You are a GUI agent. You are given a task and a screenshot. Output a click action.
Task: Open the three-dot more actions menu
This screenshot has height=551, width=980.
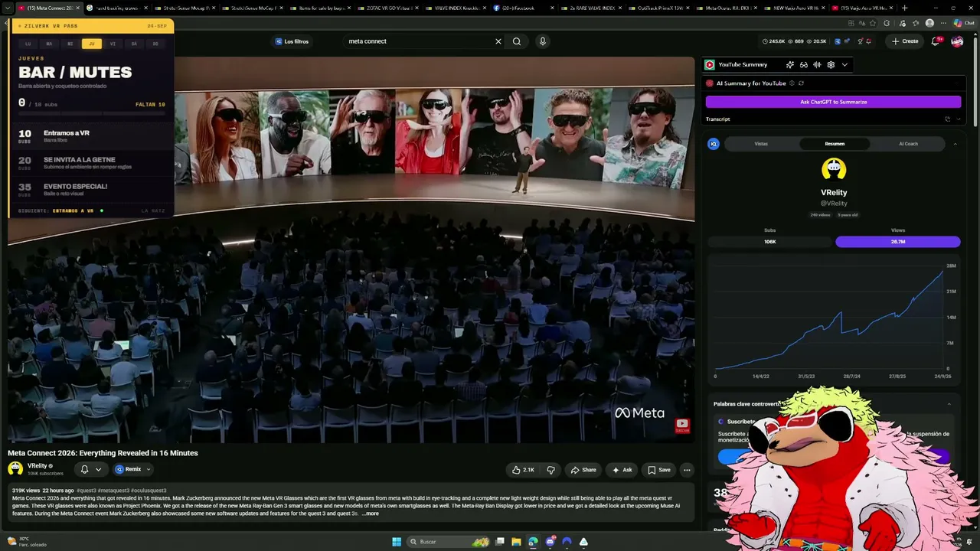[687, 470]
